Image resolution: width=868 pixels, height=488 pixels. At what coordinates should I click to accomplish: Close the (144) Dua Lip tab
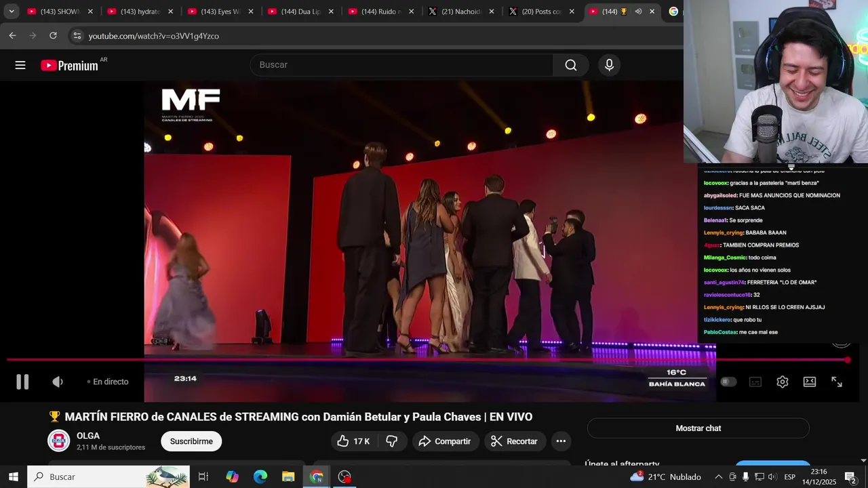click(331, 12)
